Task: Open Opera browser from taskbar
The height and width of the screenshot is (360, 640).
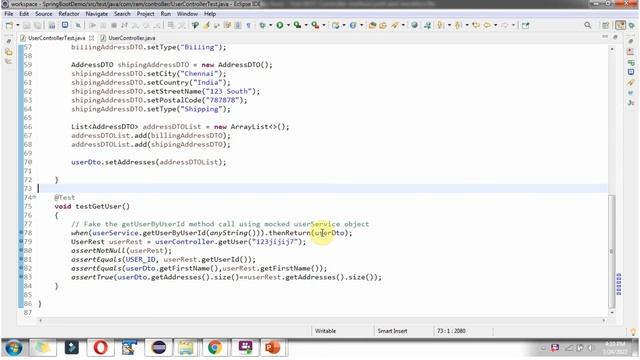Action: click(x=100, y=348)
